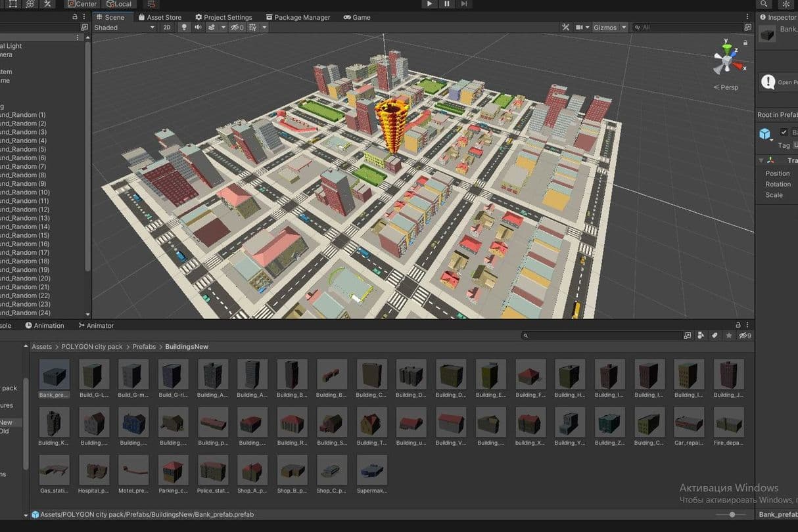Toggle 2D view mode in Scene
This screenshot has width=798, height=532.
[x=167, y=28]
